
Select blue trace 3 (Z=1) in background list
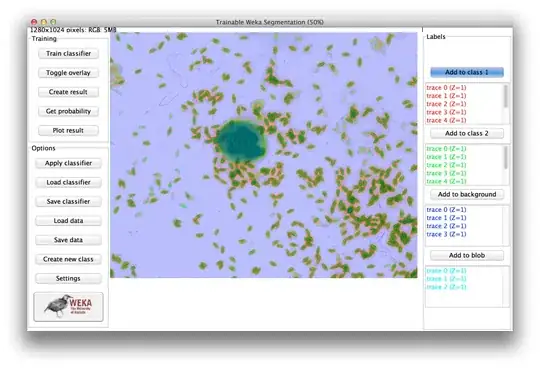[446, 234]
